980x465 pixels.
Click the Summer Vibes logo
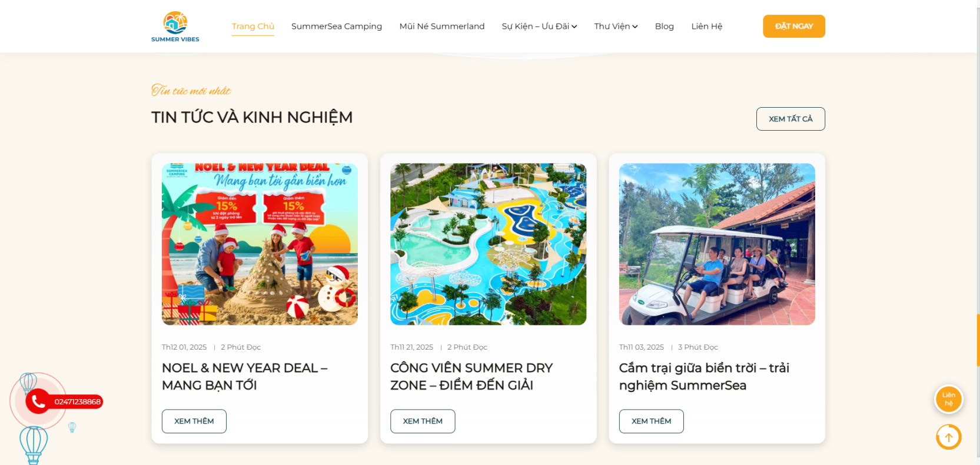pyautogui.click(x=175, y=26)
